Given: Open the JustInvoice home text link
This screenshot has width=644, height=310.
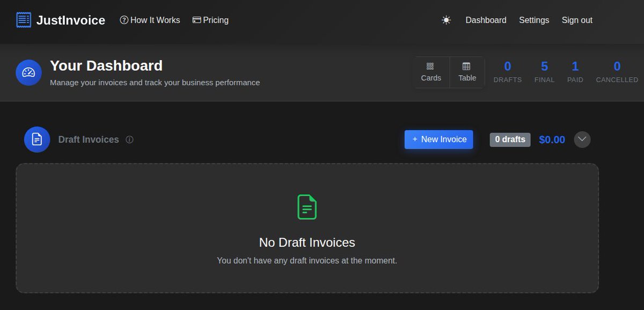Looking at the screenshot, I should 71,20.
